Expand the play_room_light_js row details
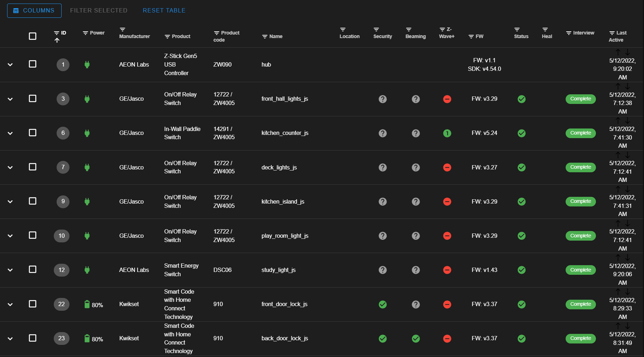 10,236
